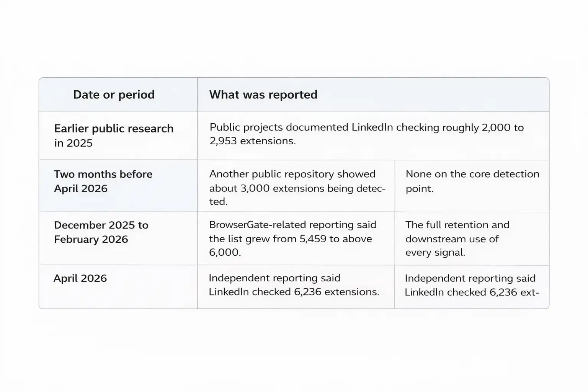Select the "Earlier public research in 2025" cell

coord(114,136)
